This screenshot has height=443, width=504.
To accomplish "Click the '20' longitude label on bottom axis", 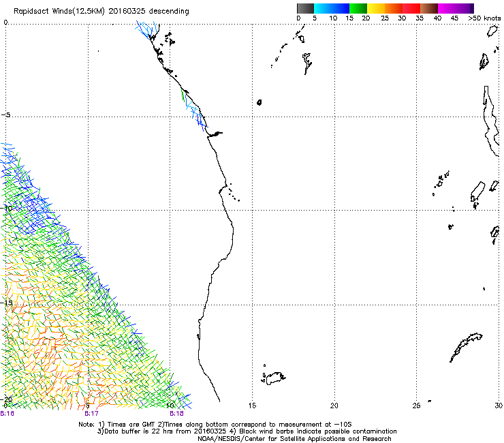I will pos(334,406).
